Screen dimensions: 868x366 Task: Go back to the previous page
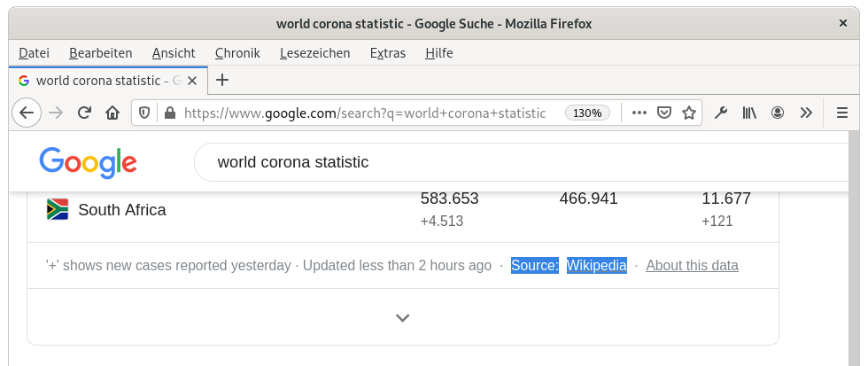(26, 113)
